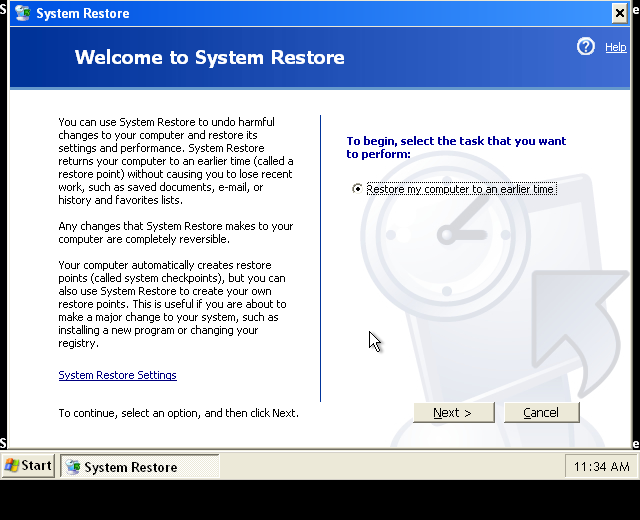Click the Windows flag icon on Start
The width and height of the screenshot is (640, 520).
[12, 466]
